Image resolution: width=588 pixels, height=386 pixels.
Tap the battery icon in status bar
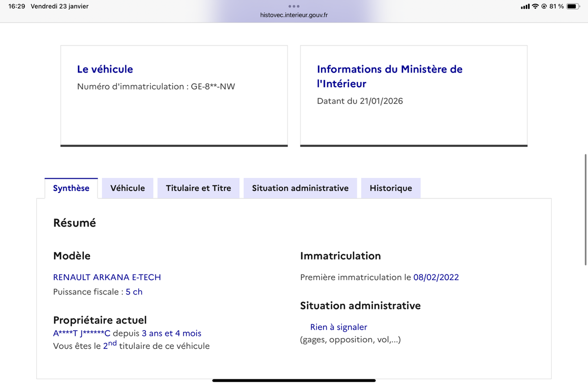point(573,6)
